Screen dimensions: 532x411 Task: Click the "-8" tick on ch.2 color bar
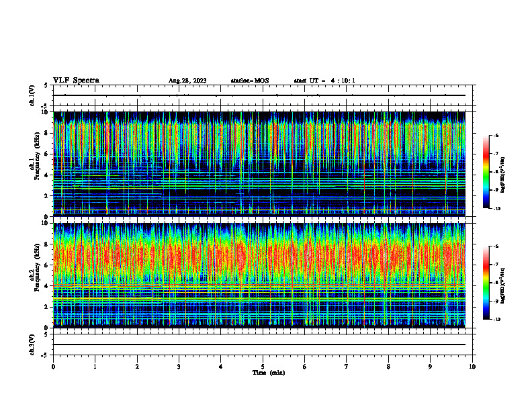496,283
